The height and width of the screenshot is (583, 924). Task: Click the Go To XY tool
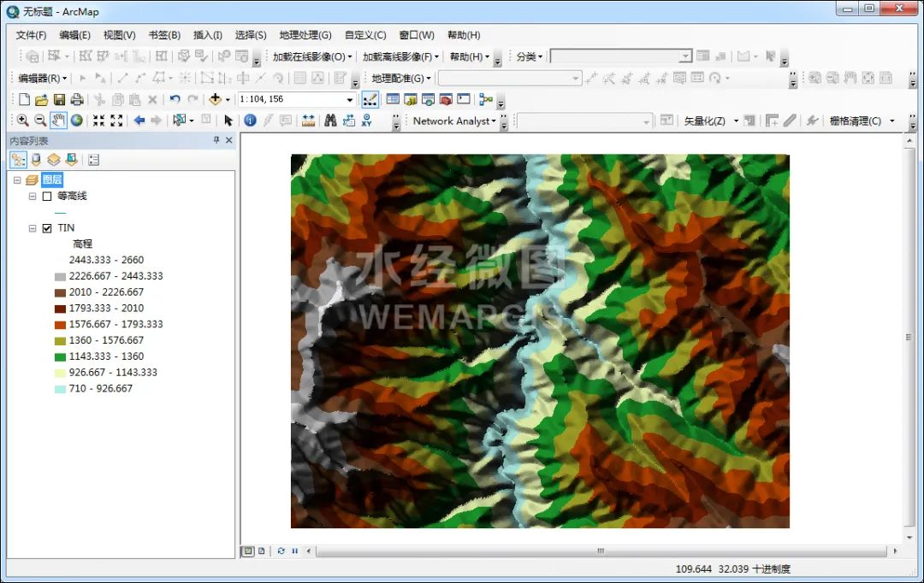366,121
